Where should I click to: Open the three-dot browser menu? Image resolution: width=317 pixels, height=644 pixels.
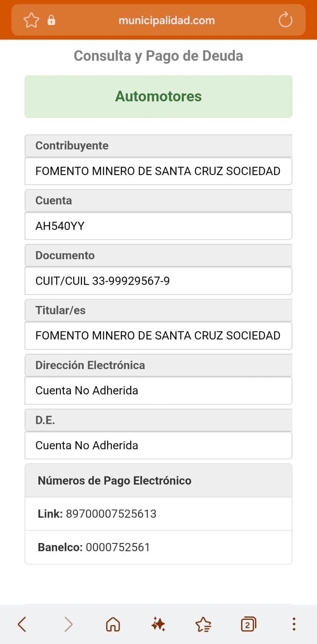pyautogui.click(x=294, y=624)
